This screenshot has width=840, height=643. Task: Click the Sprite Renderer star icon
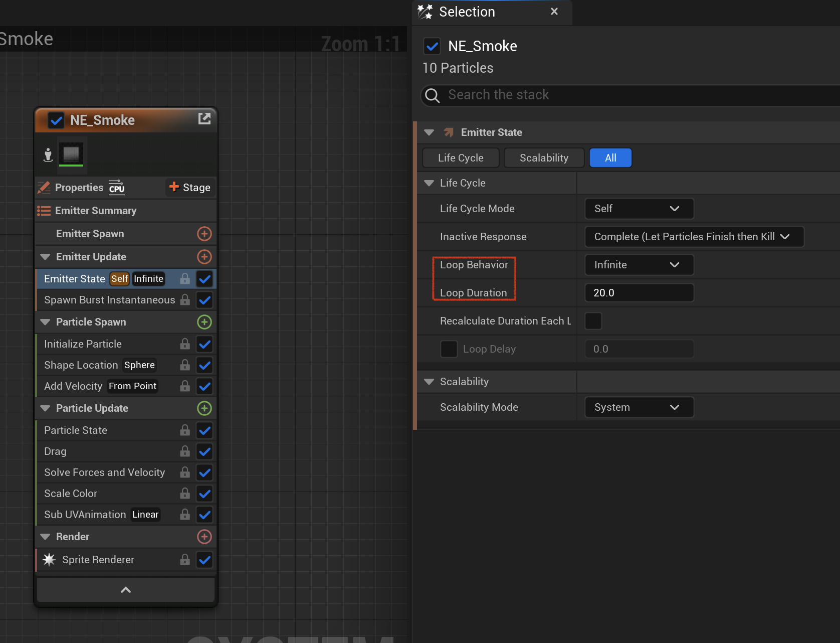49,560
